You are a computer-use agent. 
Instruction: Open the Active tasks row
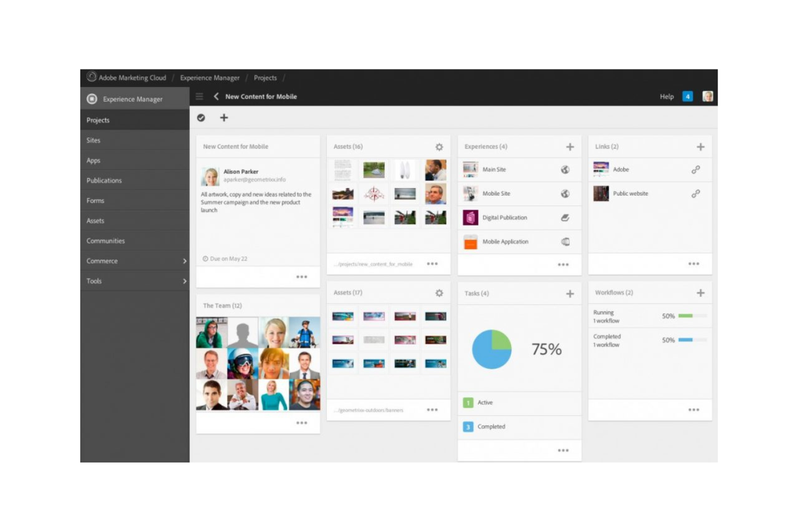519,403
